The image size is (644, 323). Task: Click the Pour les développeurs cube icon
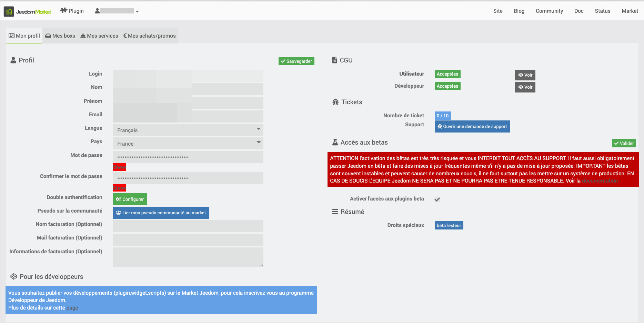pyautogui.click(x=14, y=276)
